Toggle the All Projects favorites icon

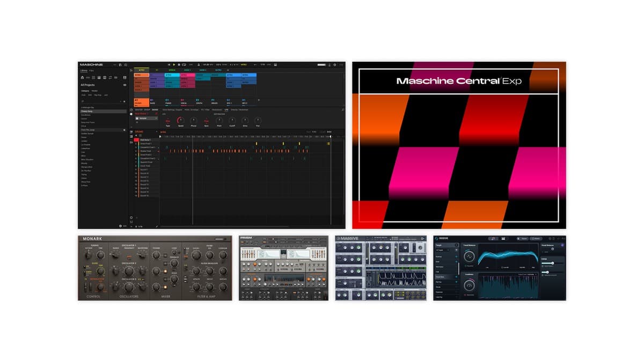click(125, 85)
